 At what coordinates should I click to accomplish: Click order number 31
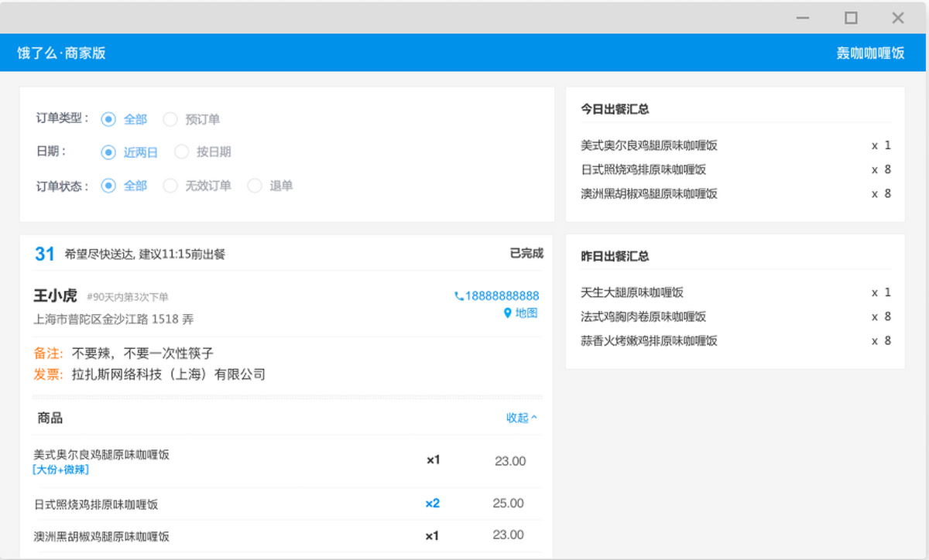[x=45, y=254]
